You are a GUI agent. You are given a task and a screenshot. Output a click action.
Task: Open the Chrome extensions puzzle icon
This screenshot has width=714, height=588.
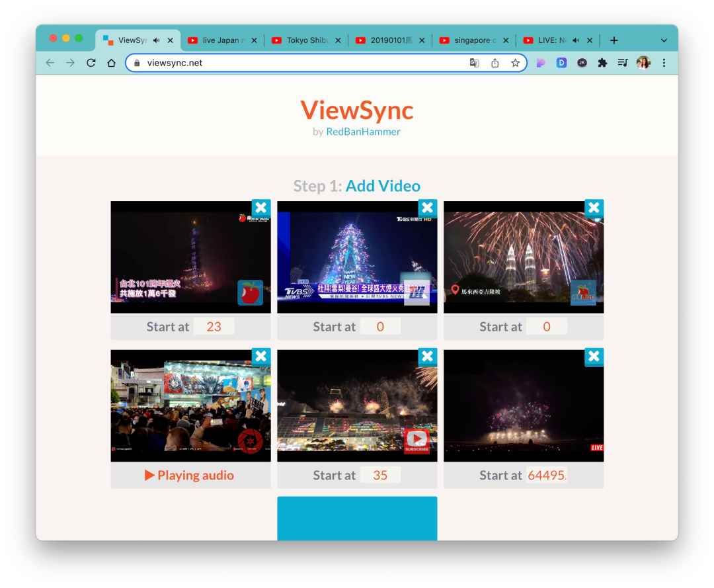coord(602,63)
